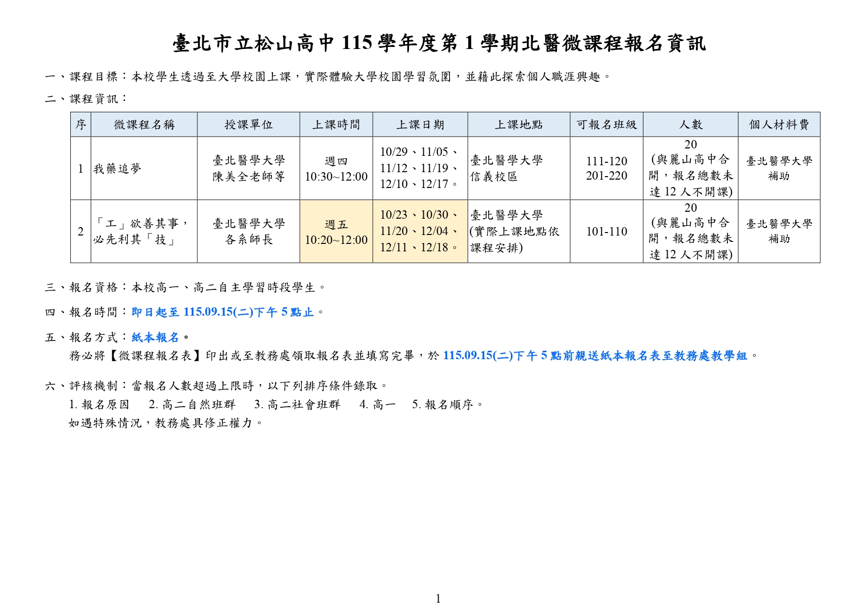Viewport: 868px width, 614px height.
Task: Click the blue 即日起至 115.09.15 deadline text
Action: click(x=223, y=312)
